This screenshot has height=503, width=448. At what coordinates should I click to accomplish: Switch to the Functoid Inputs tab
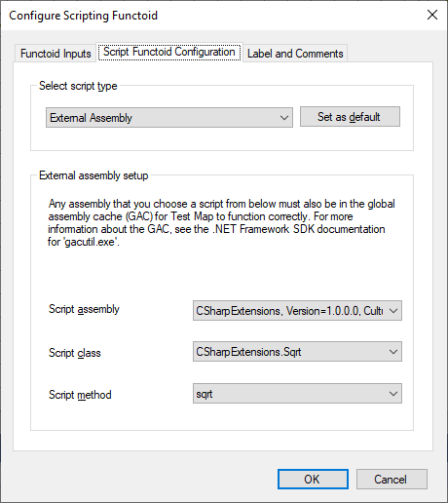point(56,54)
